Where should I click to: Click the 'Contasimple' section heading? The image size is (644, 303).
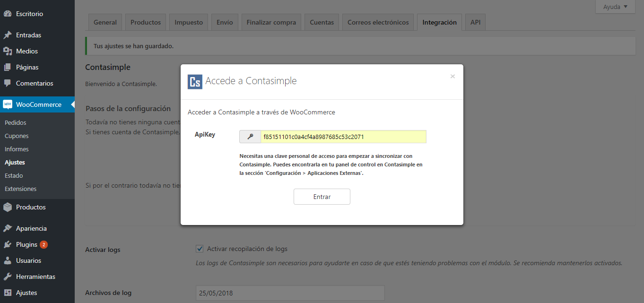tap(108, 68)
